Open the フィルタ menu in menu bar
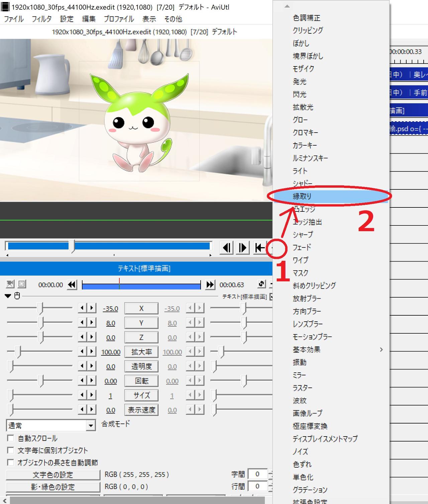The image size is (428, 504). 41,19
